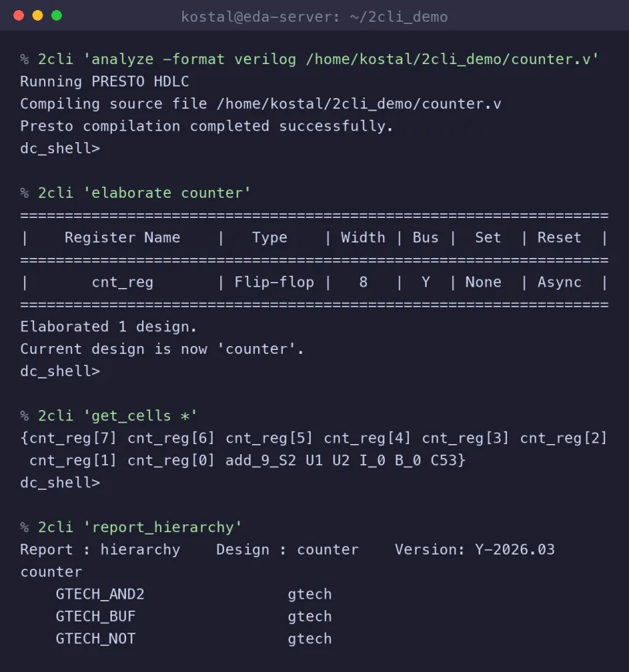Screen dimensions: 629x672
Task: Click the Version: Y-2026.03 text
Action: [474, 549]
